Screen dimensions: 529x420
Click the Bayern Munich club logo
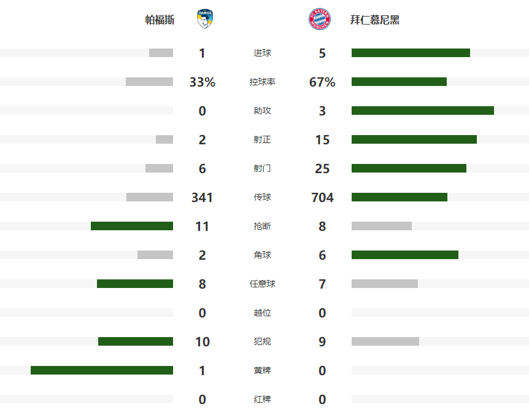tap(320, 20)
